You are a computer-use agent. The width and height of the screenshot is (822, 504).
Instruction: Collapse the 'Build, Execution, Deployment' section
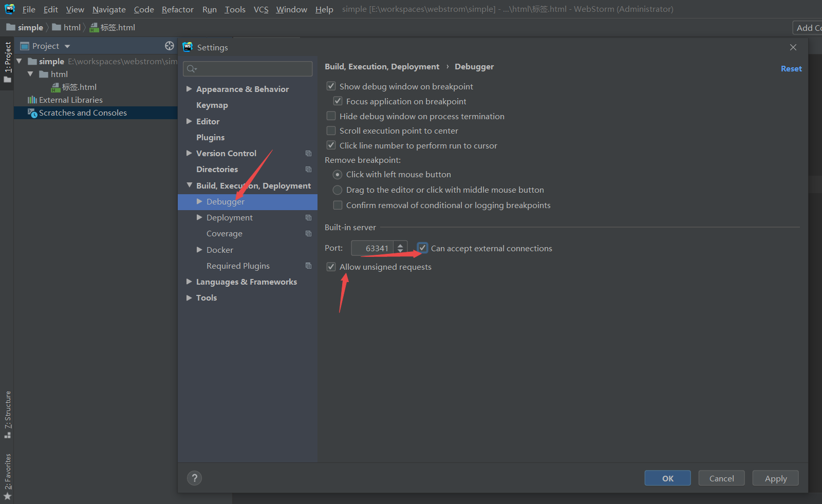pyautogui.click(x=190, y=185)
